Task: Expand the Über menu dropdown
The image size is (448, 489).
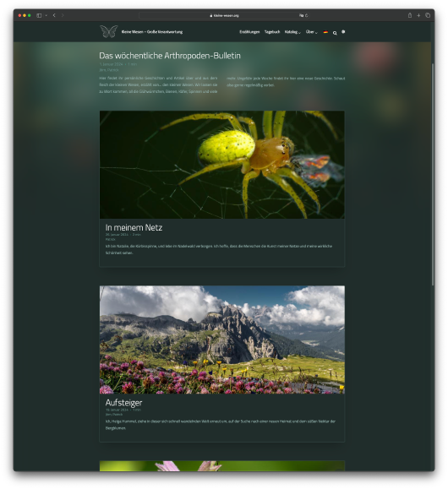Action: point(311,32)
